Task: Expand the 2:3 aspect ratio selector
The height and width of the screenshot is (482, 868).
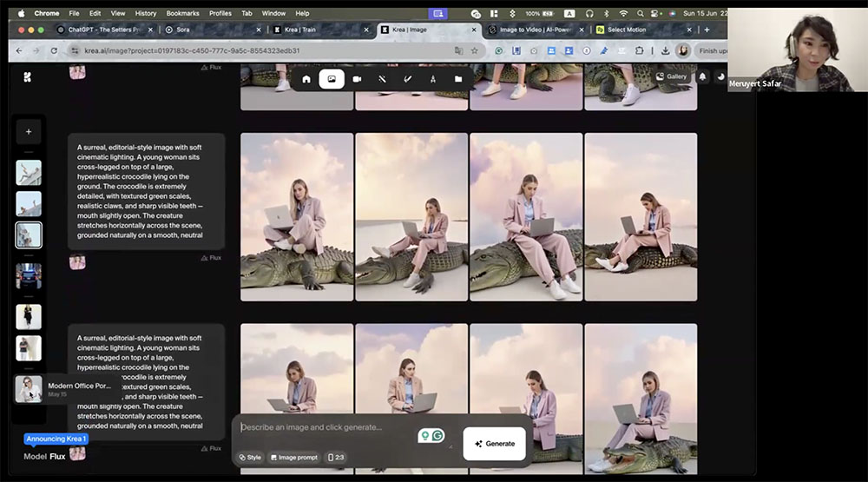Action: (x=335, y=457)
